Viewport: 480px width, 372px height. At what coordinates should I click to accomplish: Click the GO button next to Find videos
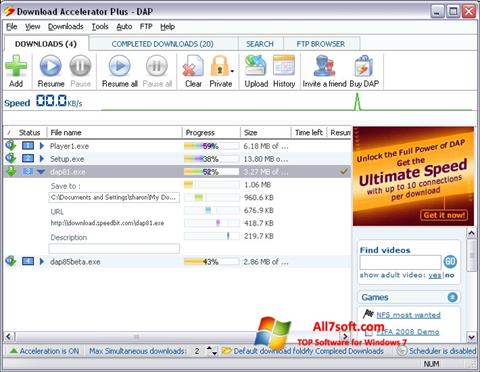[x=450, y=262]
